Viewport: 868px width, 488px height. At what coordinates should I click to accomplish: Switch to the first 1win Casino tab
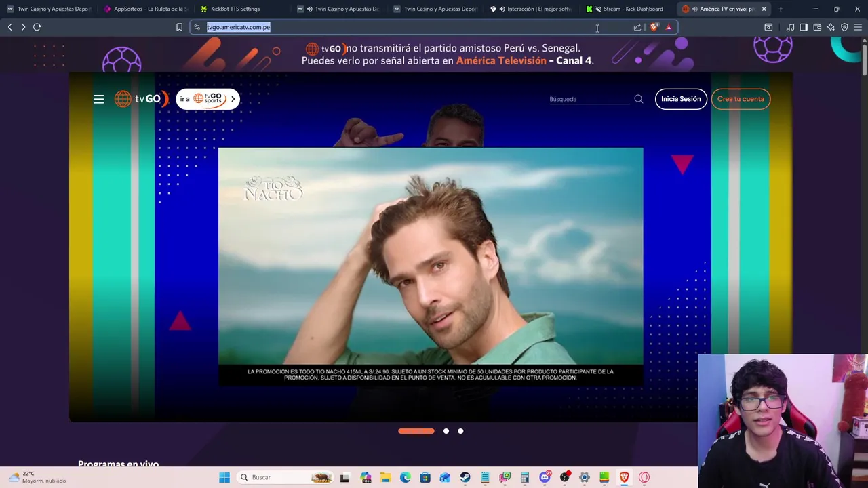click(49, 9)
